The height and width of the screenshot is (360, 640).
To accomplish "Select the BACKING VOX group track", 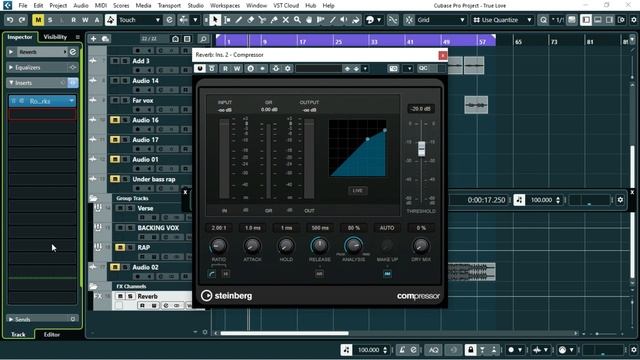I will (158, 228).
